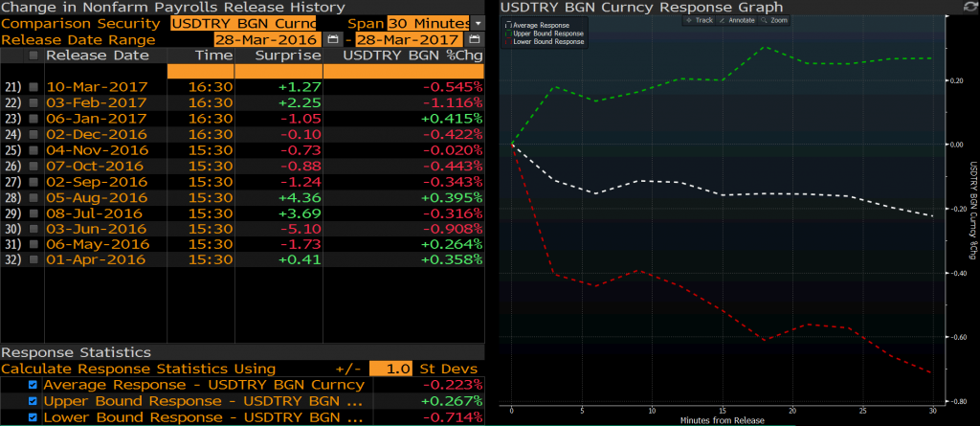Image resolution: width=980 pixels, height=426 pixels.
Task: Toggle the select-all checkbox in table header
Action: tap(33, 56)
